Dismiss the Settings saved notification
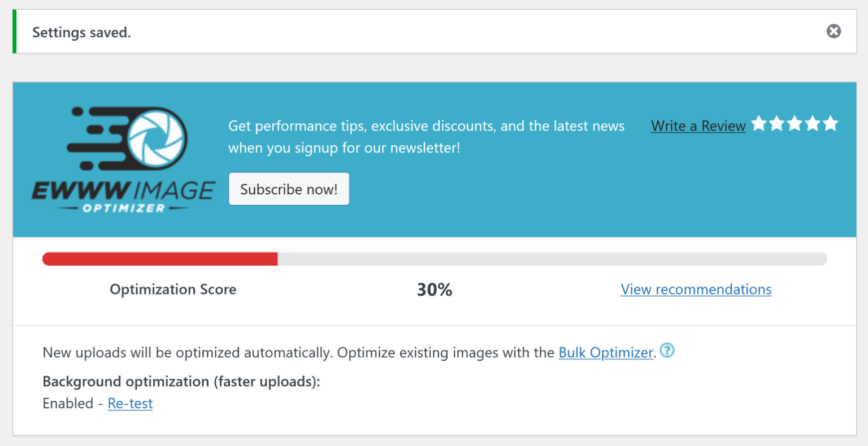 coord(834,32)
